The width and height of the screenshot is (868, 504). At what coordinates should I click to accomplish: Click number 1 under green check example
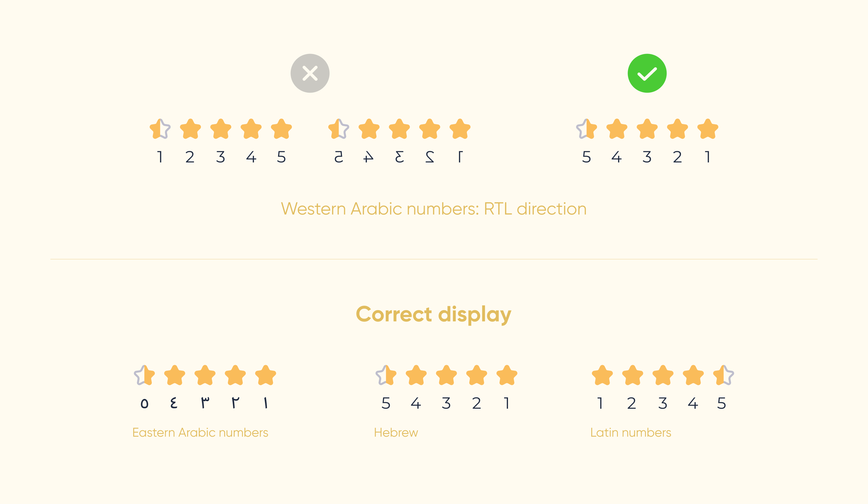pos(707,157)
